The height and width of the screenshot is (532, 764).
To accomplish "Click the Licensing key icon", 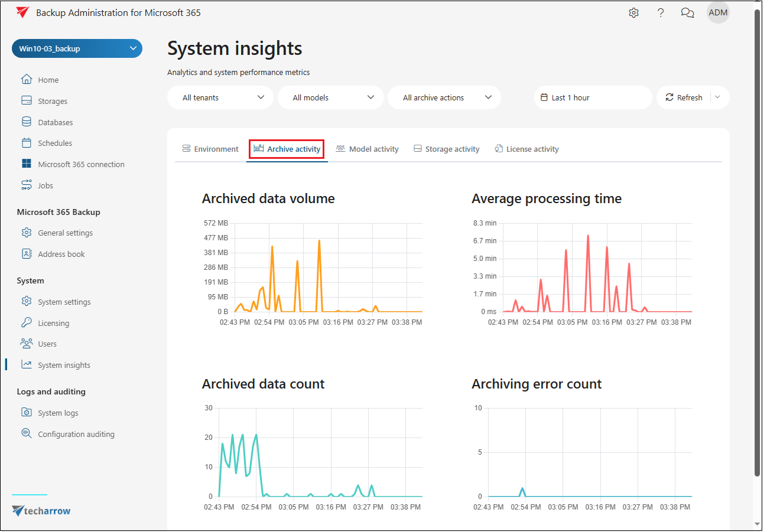I will pos(27,323).
